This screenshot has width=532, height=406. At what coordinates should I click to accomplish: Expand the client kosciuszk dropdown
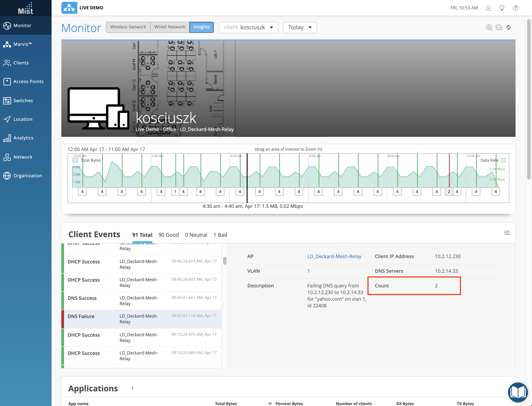[x=248, y=28]
